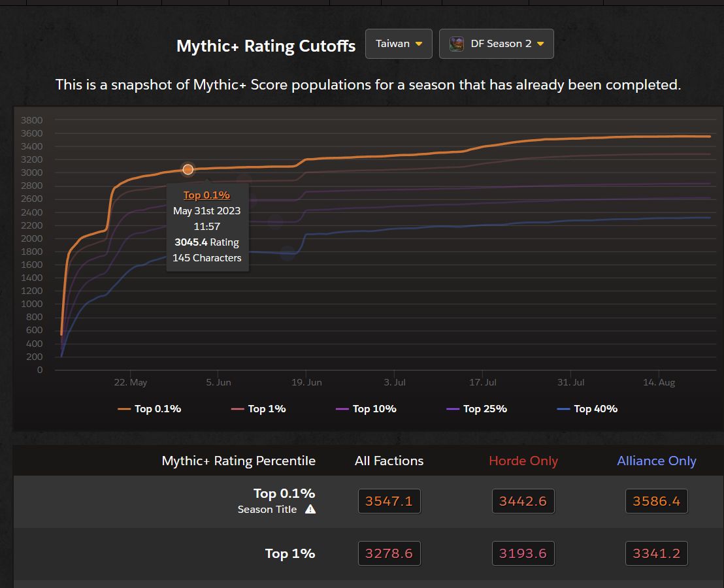Select the Horde Only column header

pyautogui.click(x=523, y=461)
